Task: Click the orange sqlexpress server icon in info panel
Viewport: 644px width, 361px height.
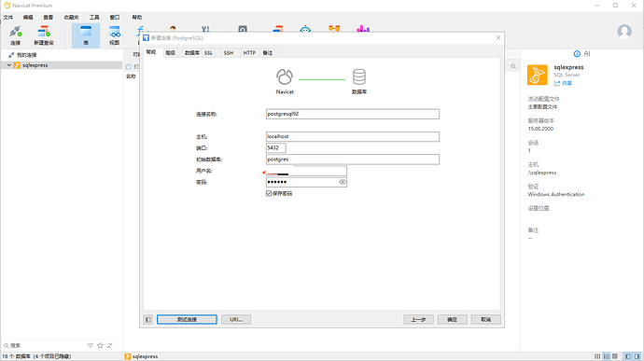Action: (538, 75)
